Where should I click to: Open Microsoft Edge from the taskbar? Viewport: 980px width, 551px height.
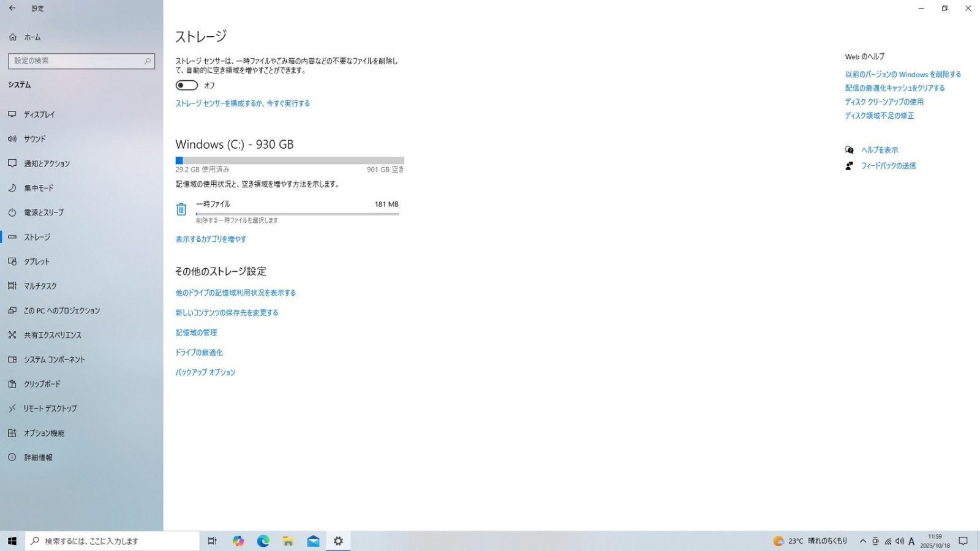263,541
